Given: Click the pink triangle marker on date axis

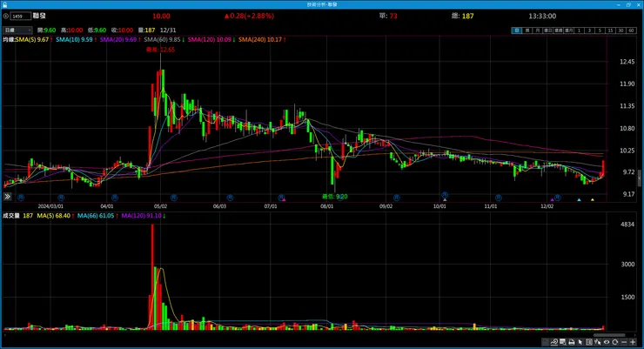Looking at the screenshot, I should tap(284, 199).
